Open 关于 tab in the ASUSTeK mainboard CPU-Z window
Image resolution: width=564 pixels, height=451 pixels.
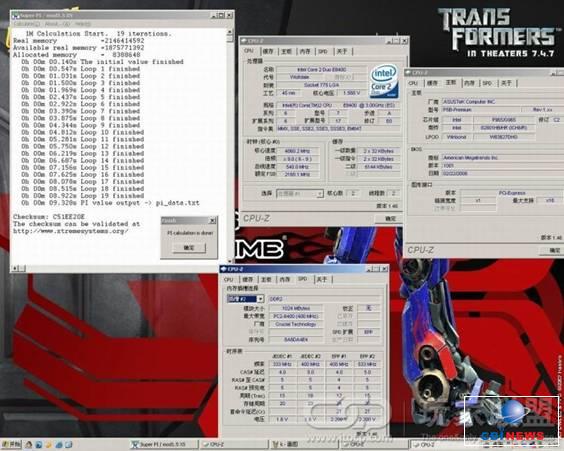coord(506,83)
